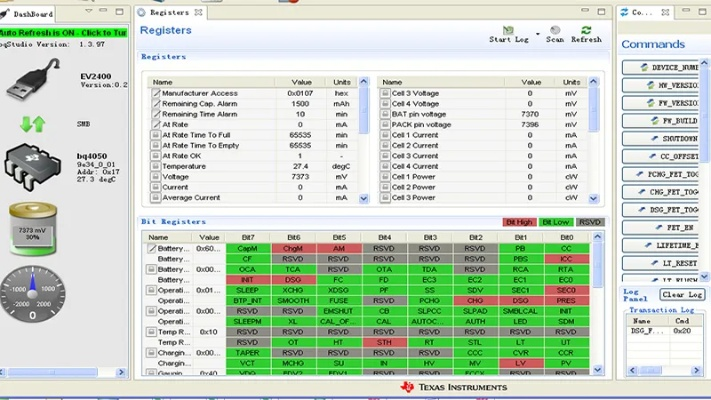Screen dimensions: 711x400
Task: Open the dropdown arrow beside Start Log
Action: tap(536, 33)
